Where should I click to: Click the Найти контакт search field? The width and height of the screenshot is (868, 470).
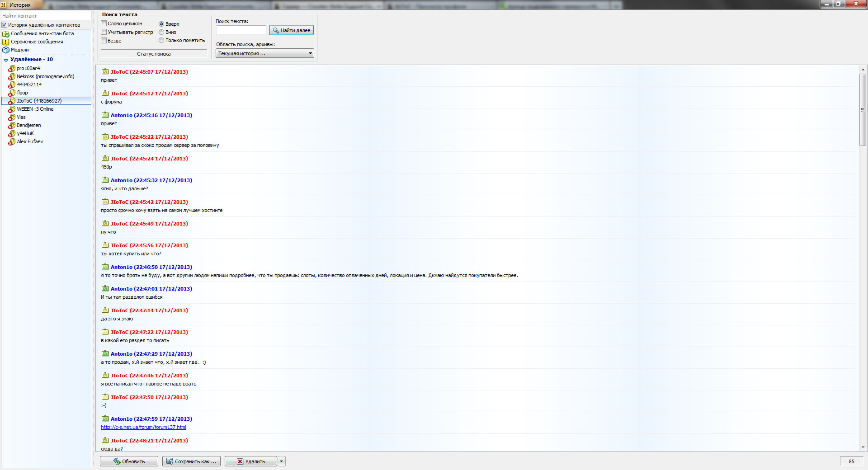click(x=46, y=16)
